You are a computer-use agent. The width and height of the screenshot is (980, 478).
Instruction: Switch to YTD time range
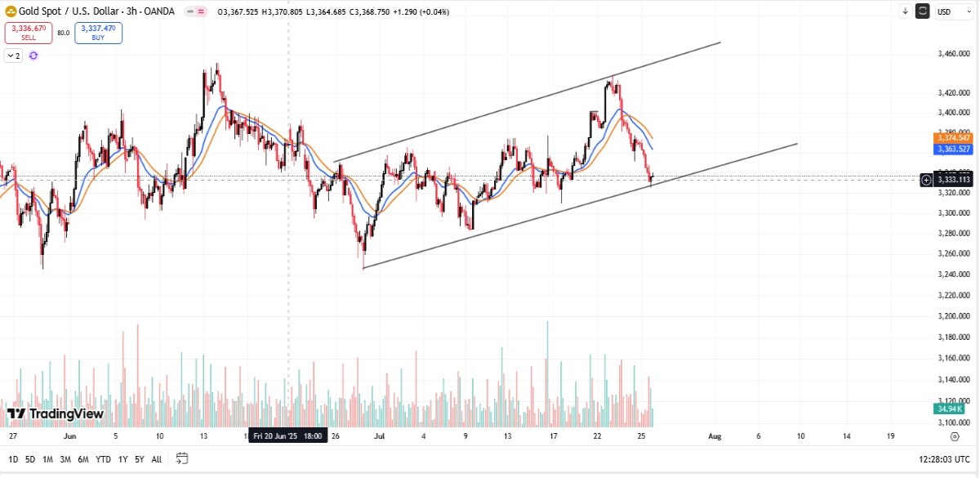click(104, 459)
